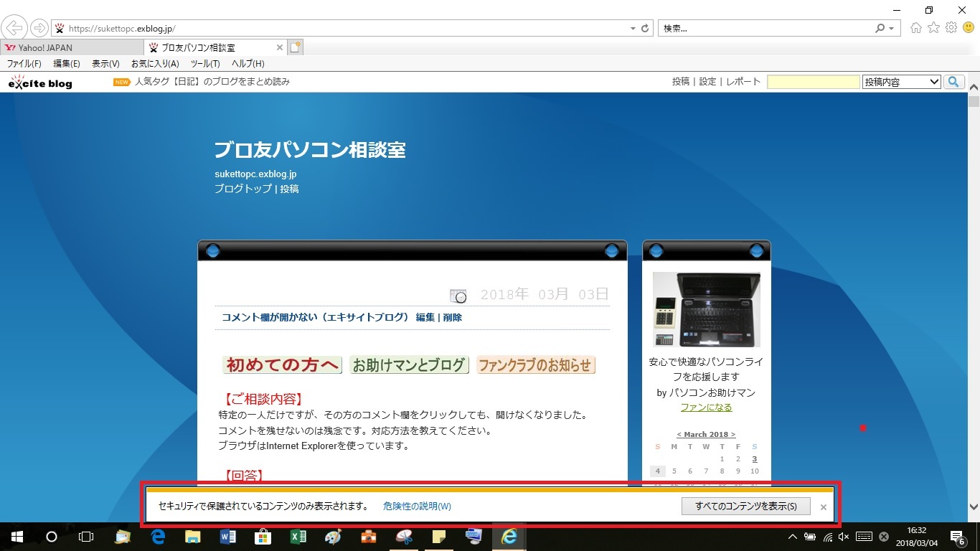
Task: Open 人気タグ【日記】のブログをまとめ読み link
Action: click(212, 82)
